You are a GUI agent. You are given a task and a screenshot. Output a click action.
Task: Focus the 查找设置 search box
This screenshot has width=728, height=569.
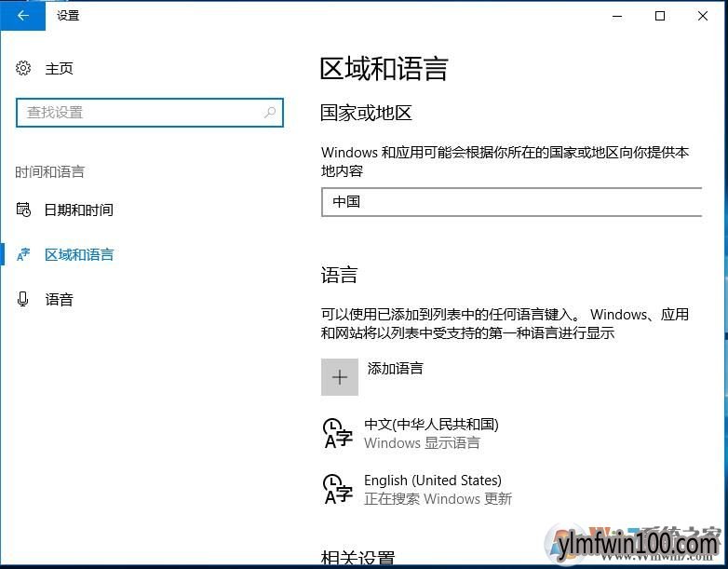click(x=150, y=113)
